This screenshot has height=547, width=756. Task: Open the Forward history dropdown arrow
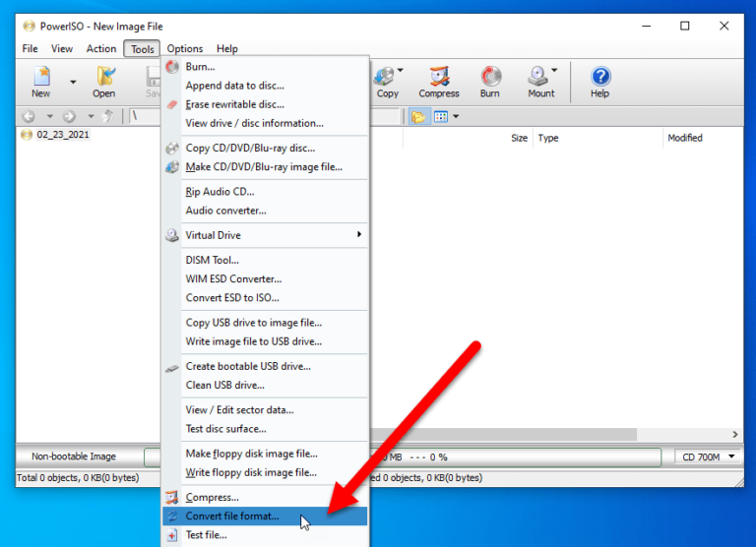click(x=91, y=116)
